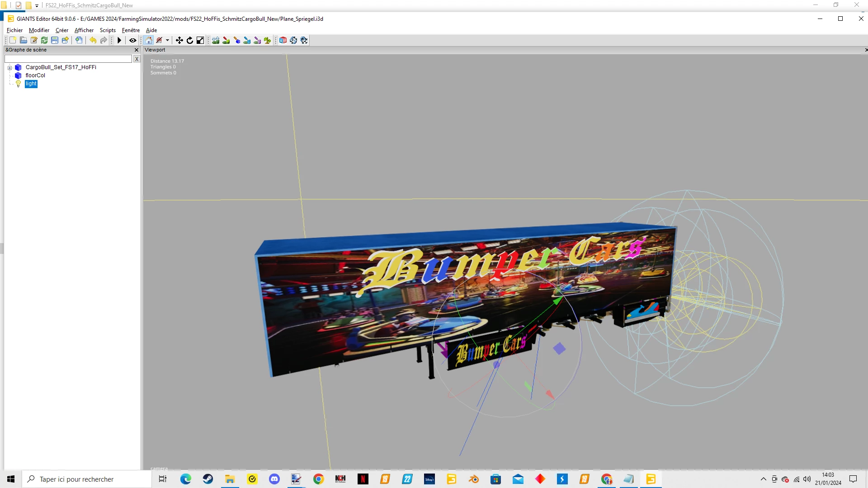Redo the last action via toolbar icon
This screenshot has width=868, height=488.
coord(103,40)
